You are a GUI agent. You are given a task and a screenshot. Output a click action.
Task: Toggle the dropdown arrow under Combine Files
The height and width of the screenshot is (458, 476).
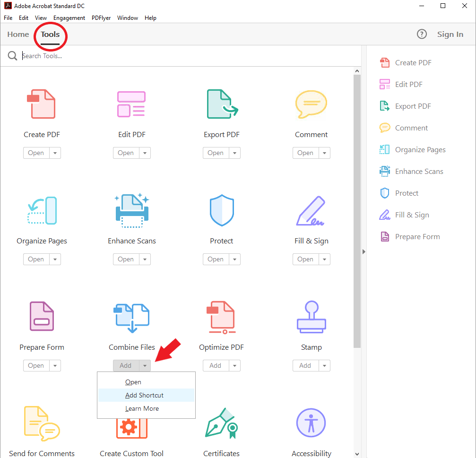(x=145, y=365)
